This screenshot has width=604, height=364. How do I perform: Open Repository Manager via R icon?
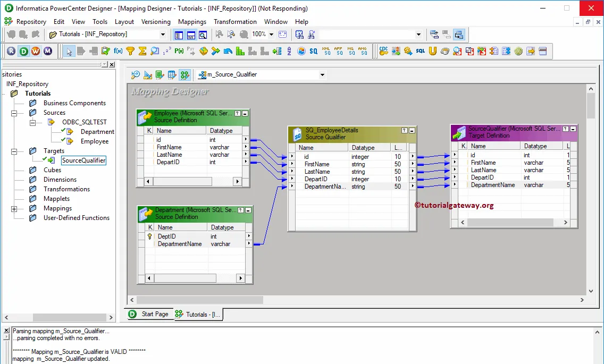[x=11, y=51]
